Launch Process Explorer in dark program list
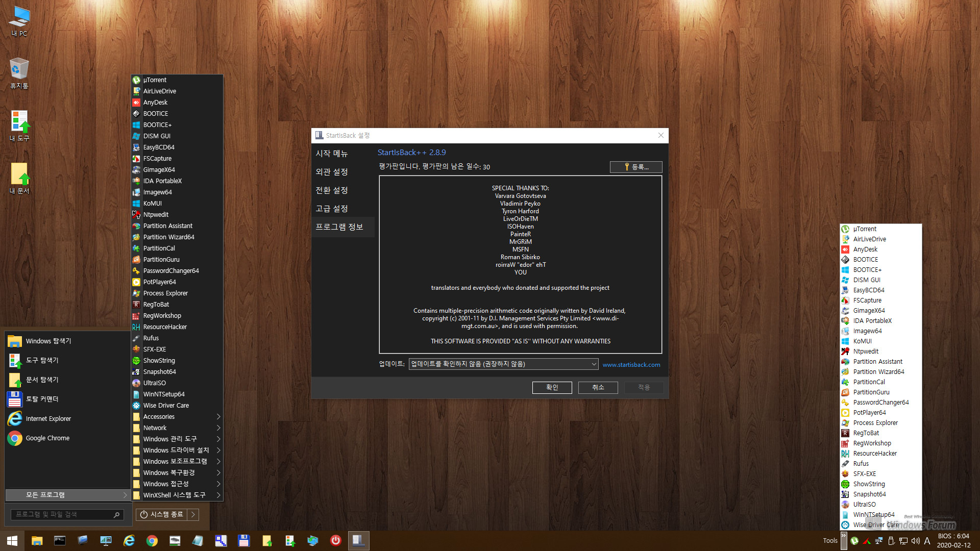980x551 pixels. (177, 293)
